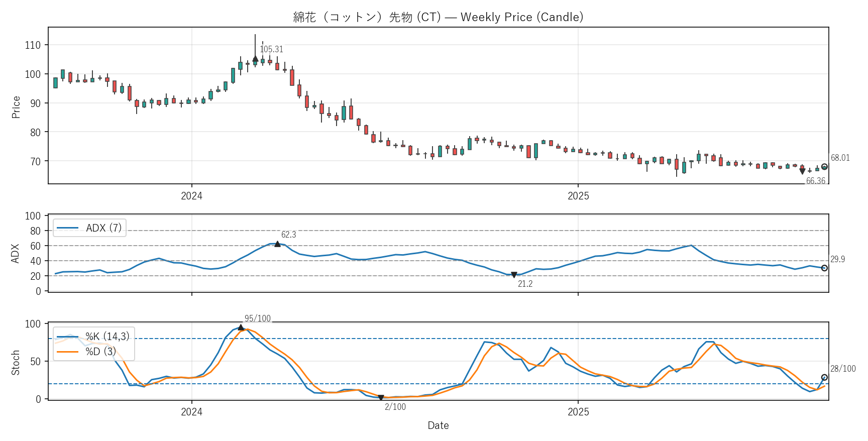Click the up-triangle marker at price high
The height and width of the screenshot is (441, 868).
click(255, 59)
